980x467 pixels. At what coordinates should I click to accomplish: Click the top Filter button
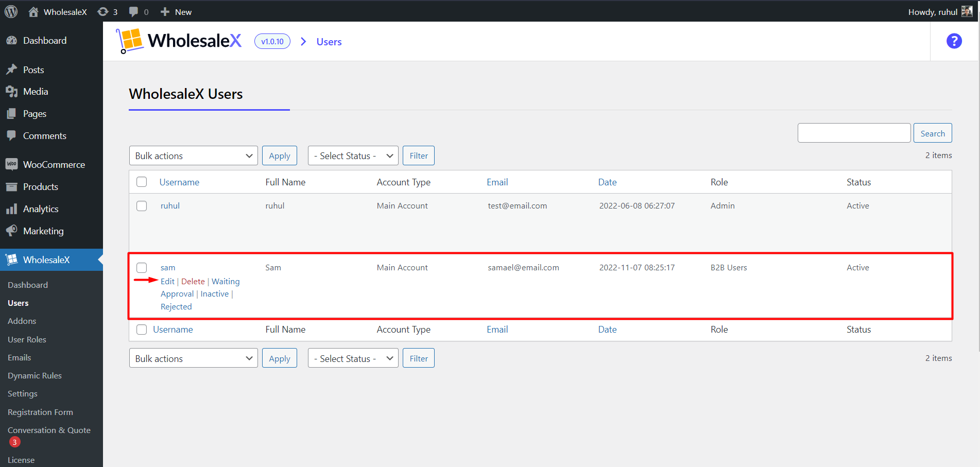[x=419, y=155]
